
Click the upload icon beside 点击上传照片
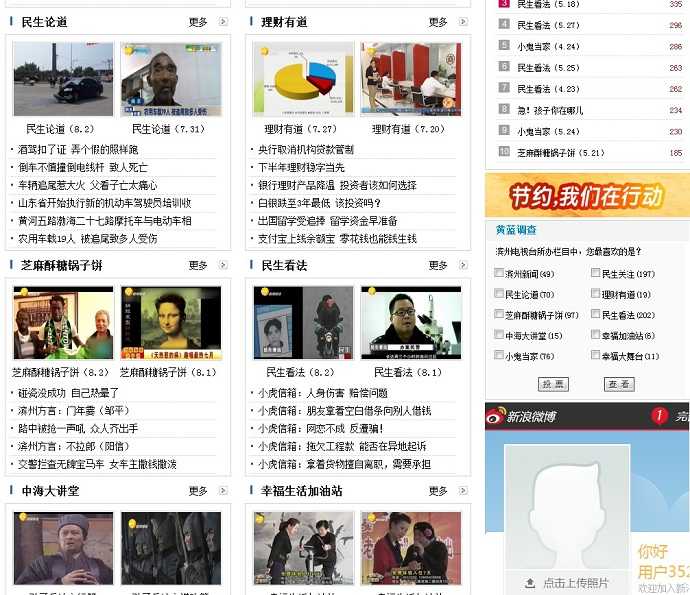(530, 584)
